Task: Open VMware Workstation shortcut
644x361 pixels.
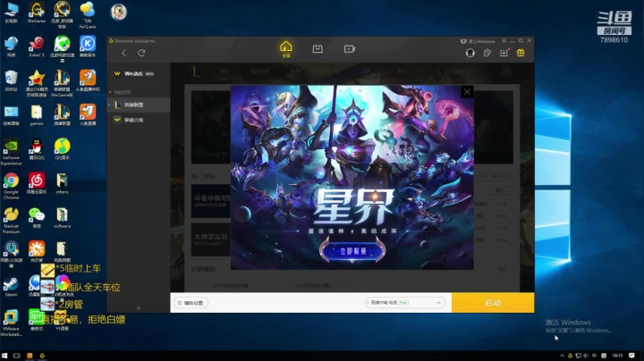Action: tap(11, 323)
